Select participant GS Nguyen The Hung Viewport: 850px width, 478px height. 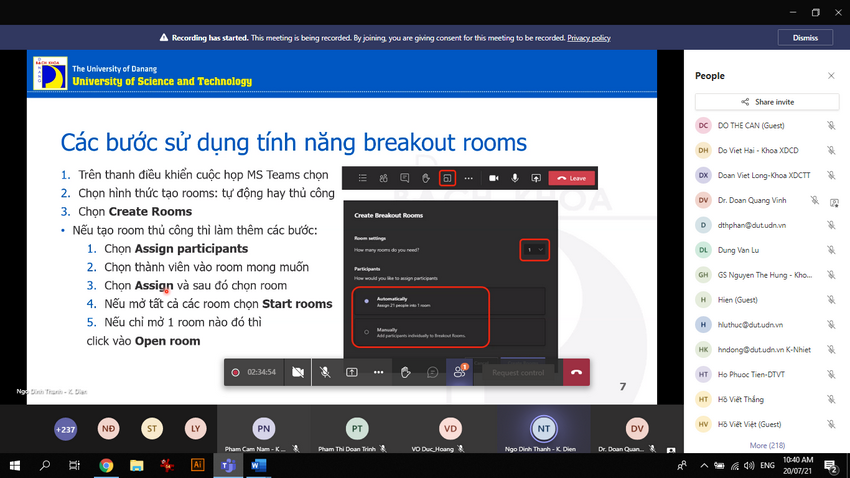(x=767, y=275)
